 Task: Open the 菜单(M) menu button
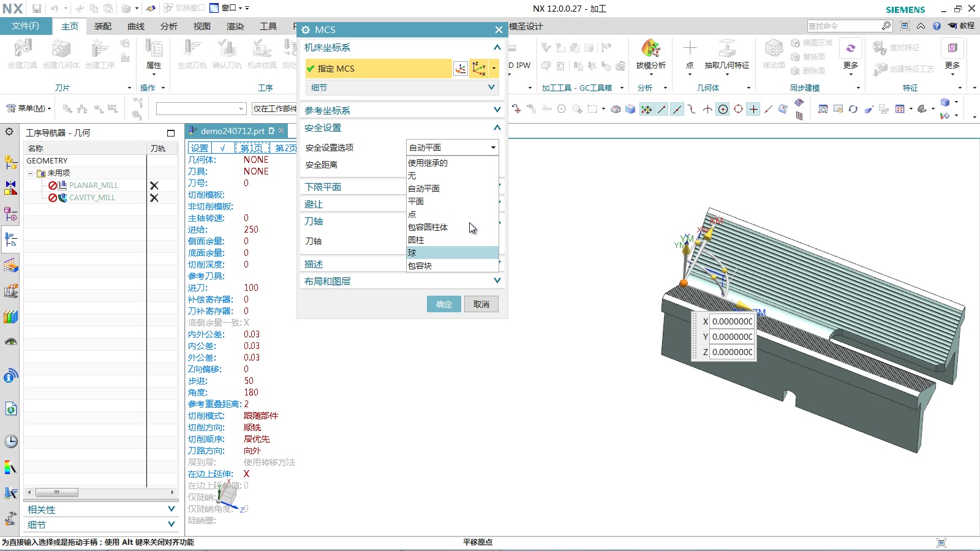(x=29, y=108)
